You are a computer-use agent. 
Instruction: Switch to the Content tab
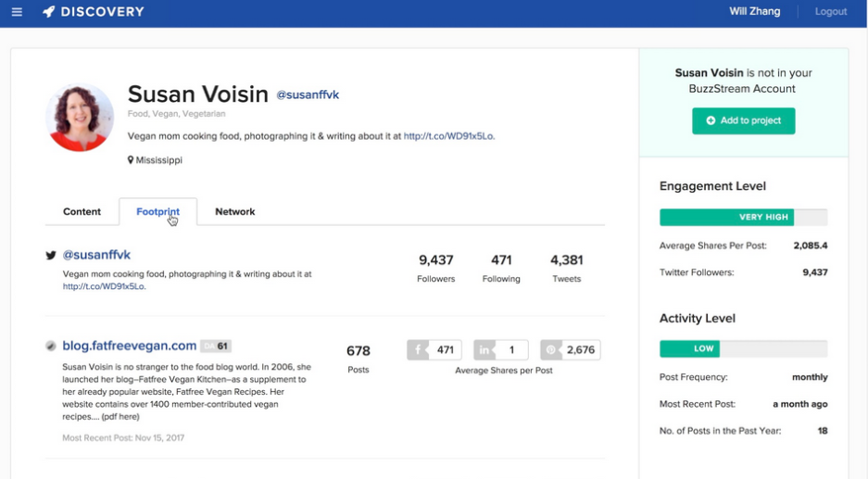tap(82, 211)
